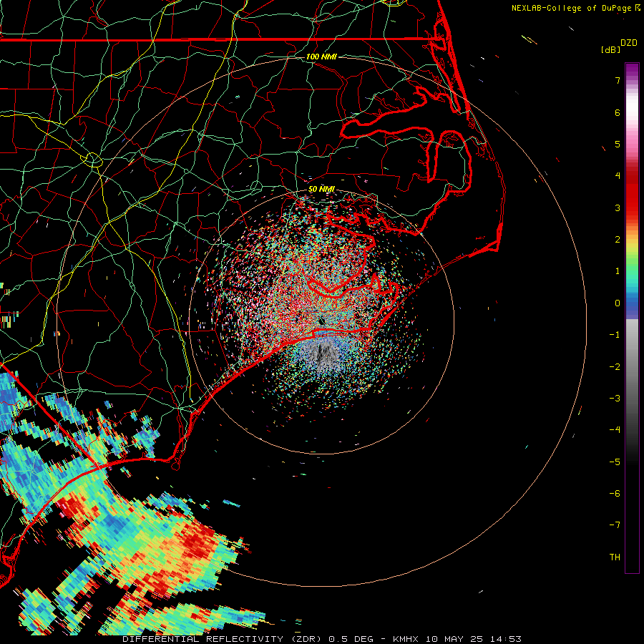Click the 2 value on color scale
Viewport: 644px width, 644px height.
(618, 240)
